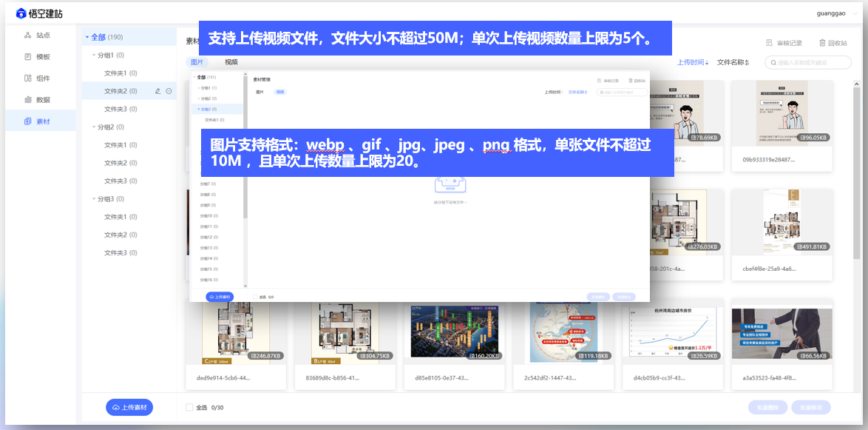Image resolution: width=868 pixels, height=430 pixels.
Task: Tick the 全选 select-all checkbox
Action: click(189, 407)
